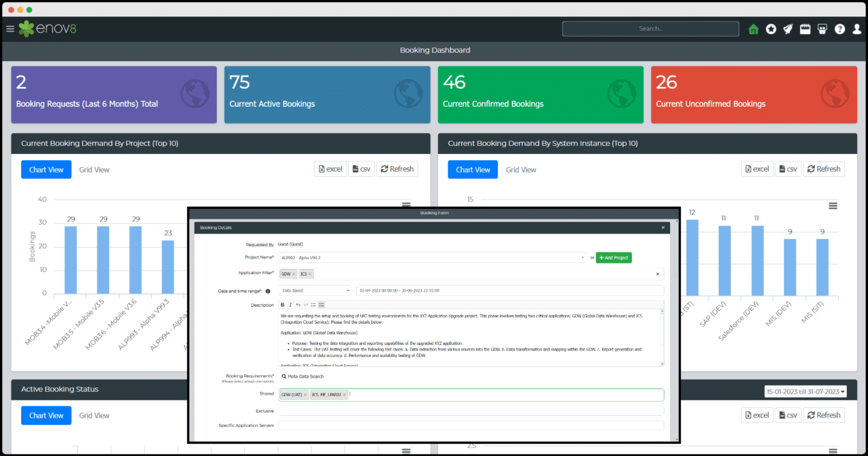Screen dimensions: 868x456
Task: Open the hamburger menu at top left
Action: click(10, 28)
